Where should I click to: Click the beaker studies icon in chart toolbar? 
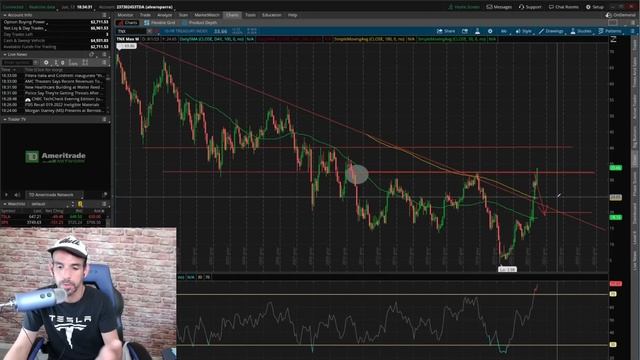477,31
